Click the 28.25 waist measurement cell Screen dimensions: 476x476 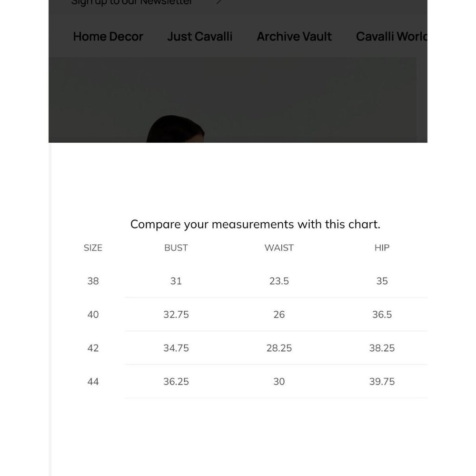[279, 348]
